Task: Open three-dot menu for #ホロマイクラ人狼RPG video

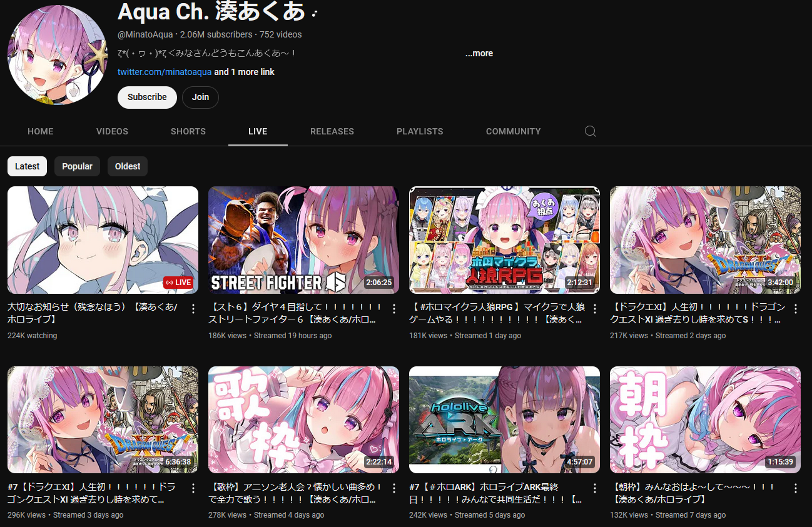Action: (x=595, y=309)
